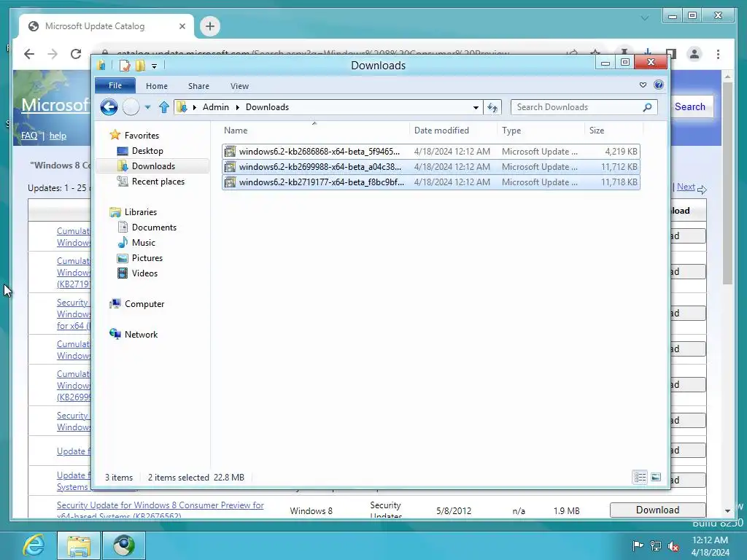Click Download button for KB2676562 security update
Image resolution: width=747 pixels, height=560 pixels.
click(657, 510)
